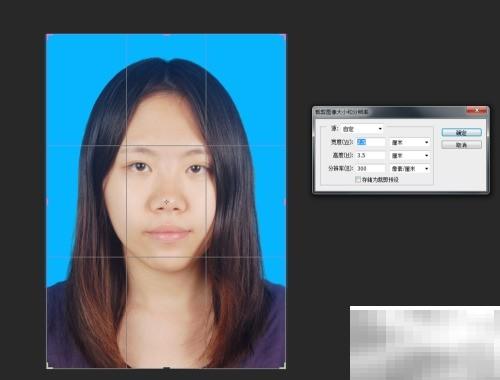Click the right-middle crop edge handle

[x=285, y=201]
